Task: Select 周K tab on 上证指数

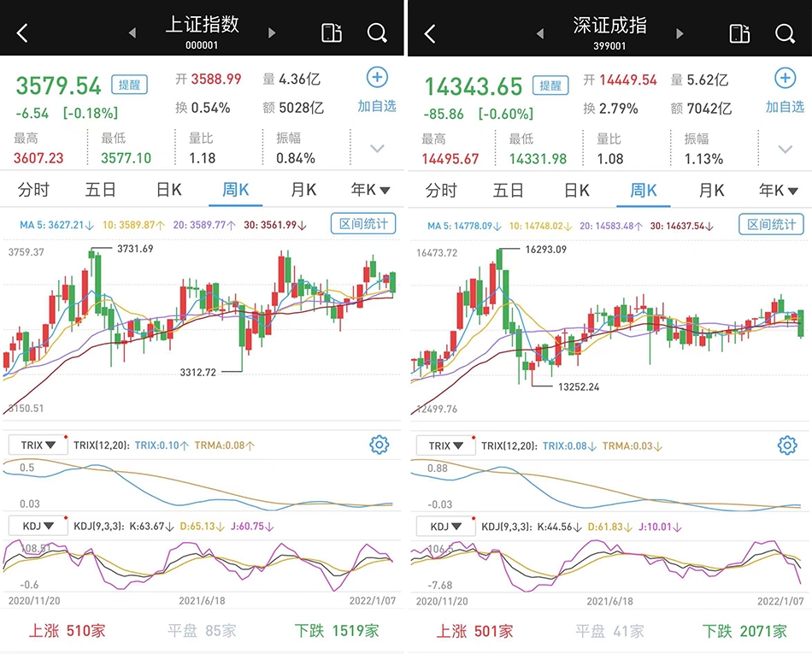Action: (x=236, y=190)
